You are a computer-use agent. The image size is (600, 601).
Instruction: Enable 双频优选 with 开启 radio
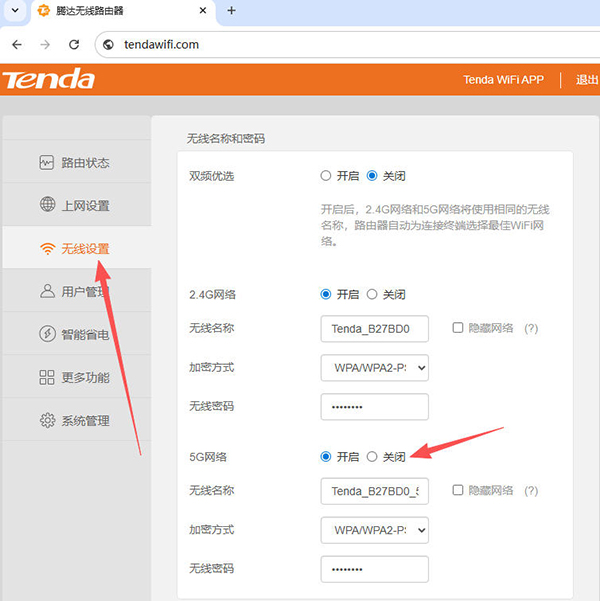325,176
